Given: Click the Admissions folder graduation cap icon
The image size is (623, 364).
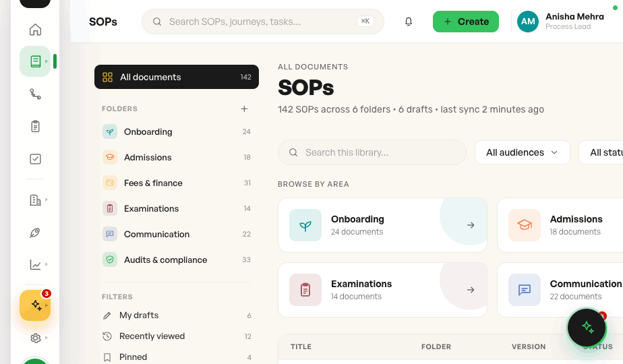Looking at the screenshot, I should (110, 157).
